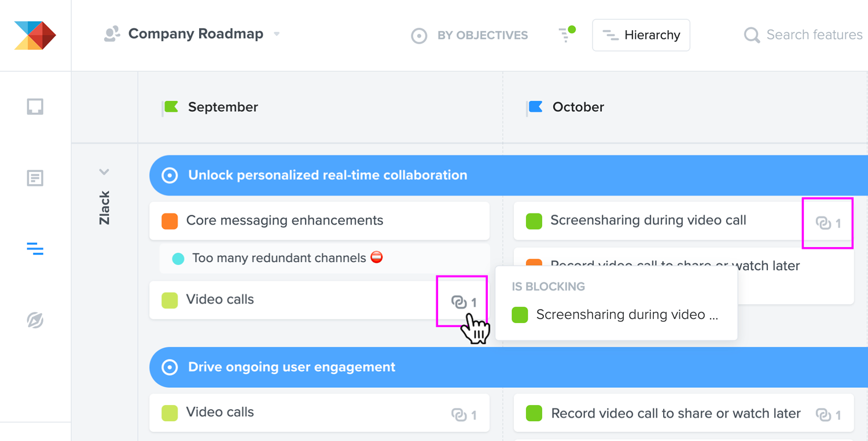Click orange status swatch on Core messaging enhancements
This screenshot has width=868, height=441.
coord(170,221)
